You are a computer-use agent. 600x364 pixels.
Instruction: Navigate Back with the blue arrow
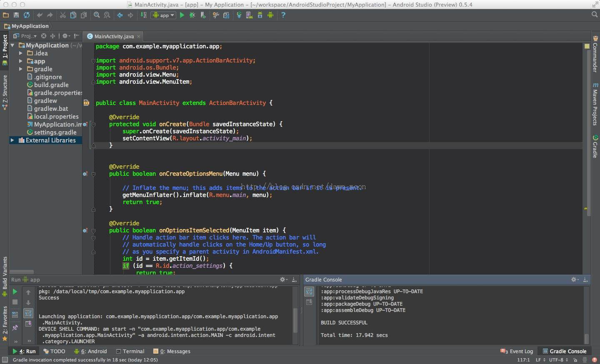coord(120,15)
